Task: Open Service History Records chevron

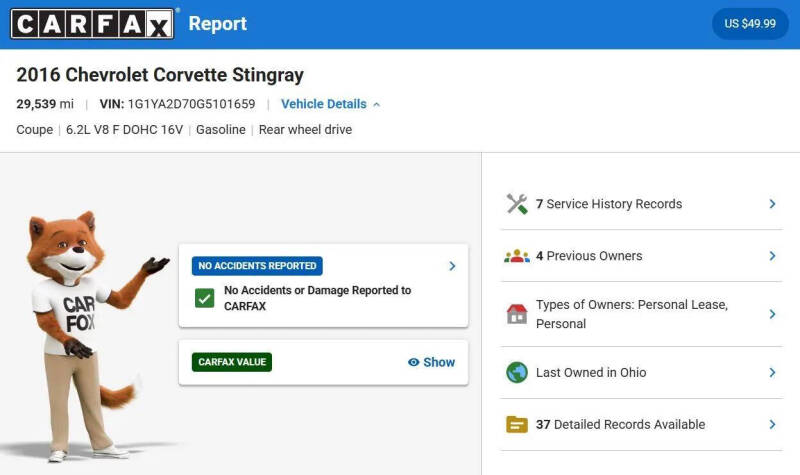Action: pyautogui.click(x=772, y=204)
